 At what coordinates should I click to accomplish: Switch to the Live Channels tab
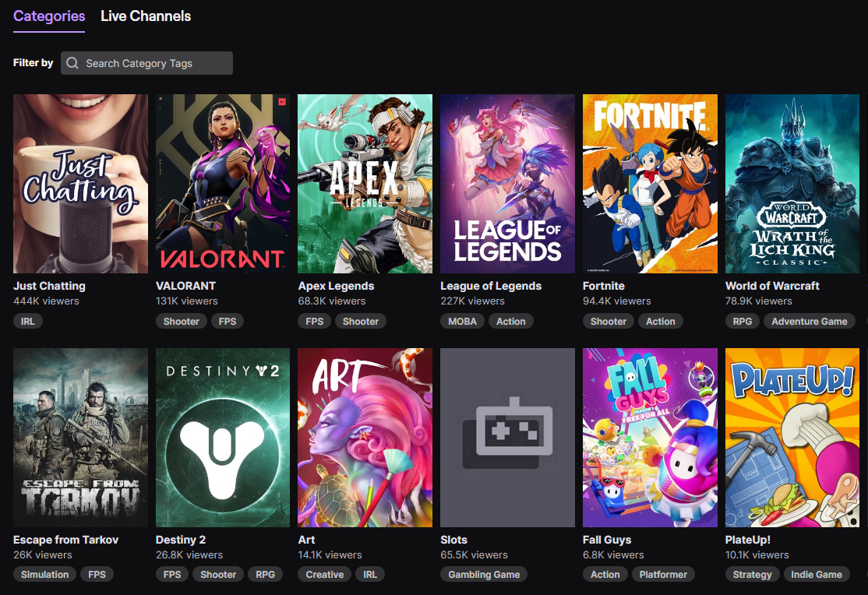pos(146,16)
